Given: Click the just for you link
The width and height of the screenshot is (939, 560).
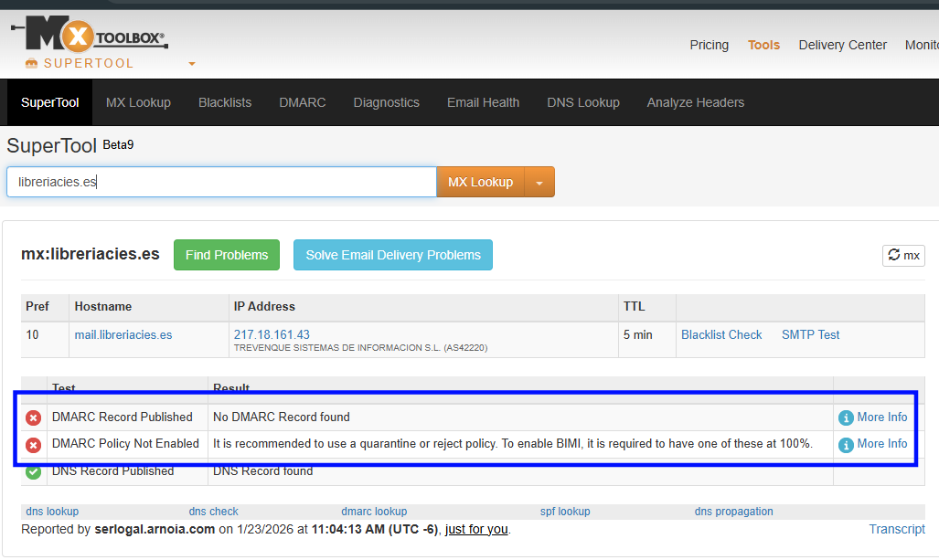Looking at the screenshot, I should (x=476, y=530).
